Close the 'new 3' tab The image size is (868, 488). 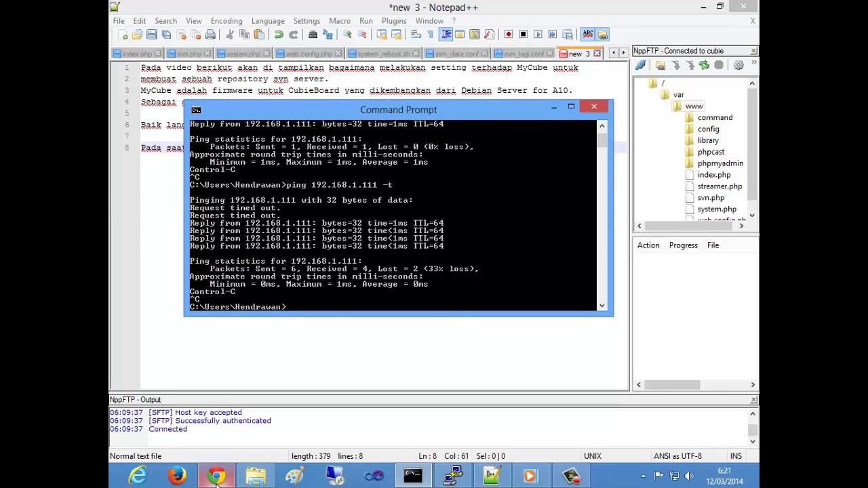[x=597, y=54]
